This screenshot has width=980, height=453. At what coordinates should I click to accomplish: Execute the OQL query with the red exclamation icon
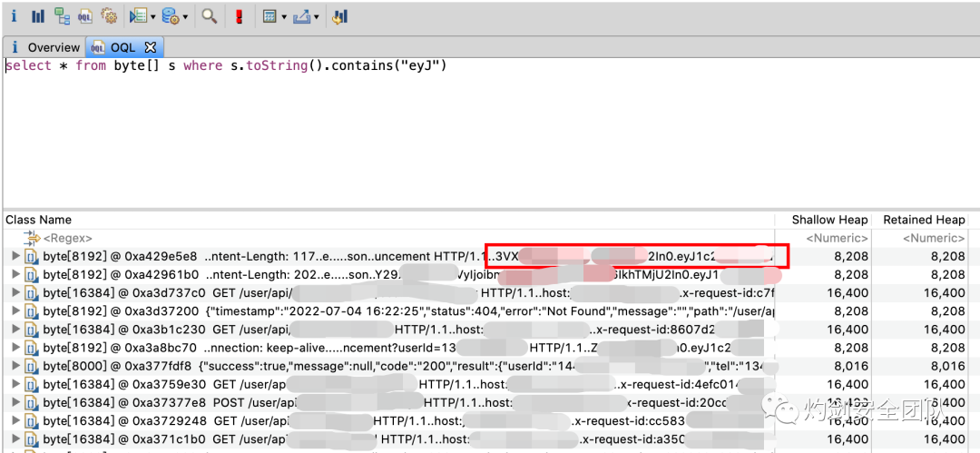[x=239, y=17]
